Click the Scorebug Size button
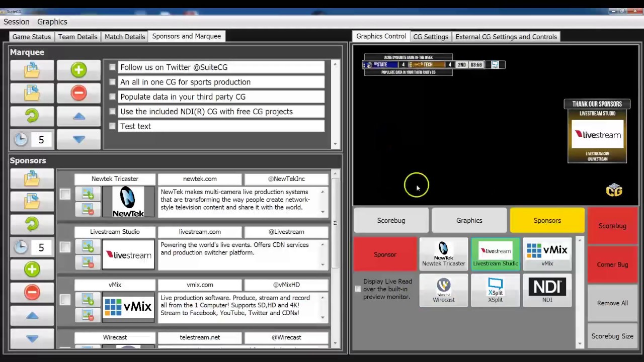 click(612, 336)
